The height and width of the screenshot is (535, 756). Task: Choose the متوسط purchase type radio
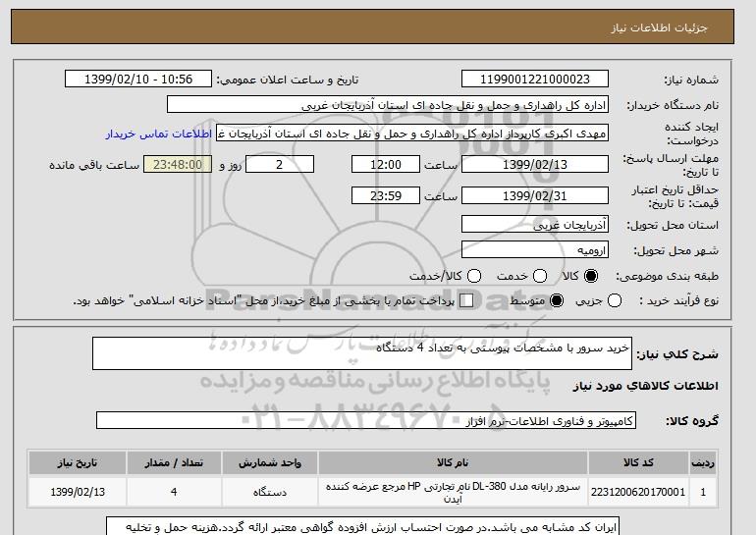tap(557, 300)
